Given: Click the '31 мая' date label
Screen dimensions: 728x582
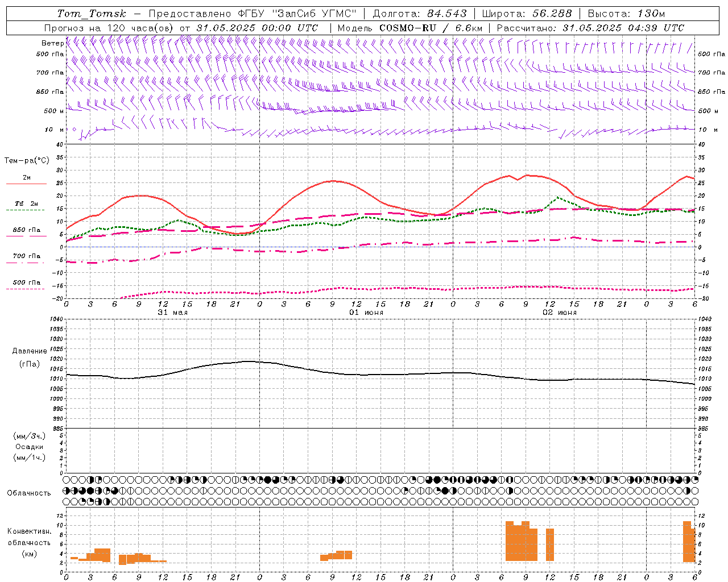Looking at the screenshot, I should click(x=173, y=313).
